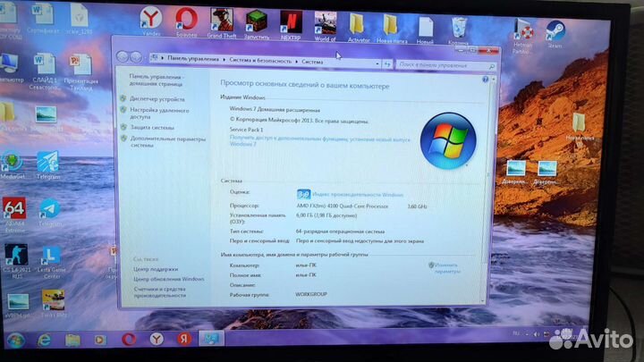Open the Yandex browser desktop shortcut

coord(153,20)
